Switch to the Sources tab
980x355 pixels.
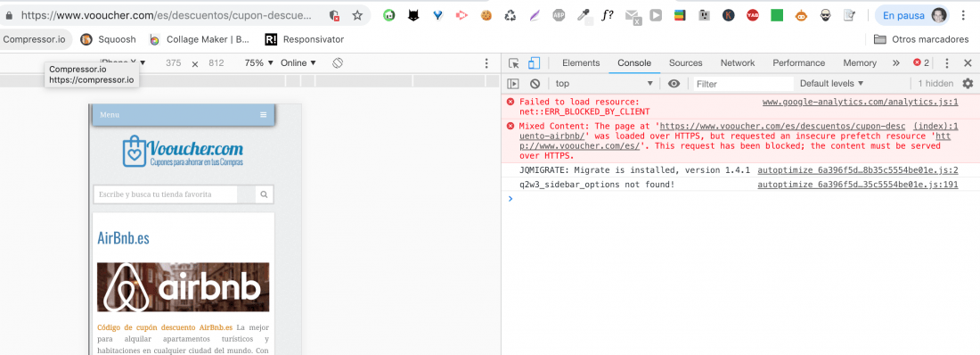[x=686, y=63]
